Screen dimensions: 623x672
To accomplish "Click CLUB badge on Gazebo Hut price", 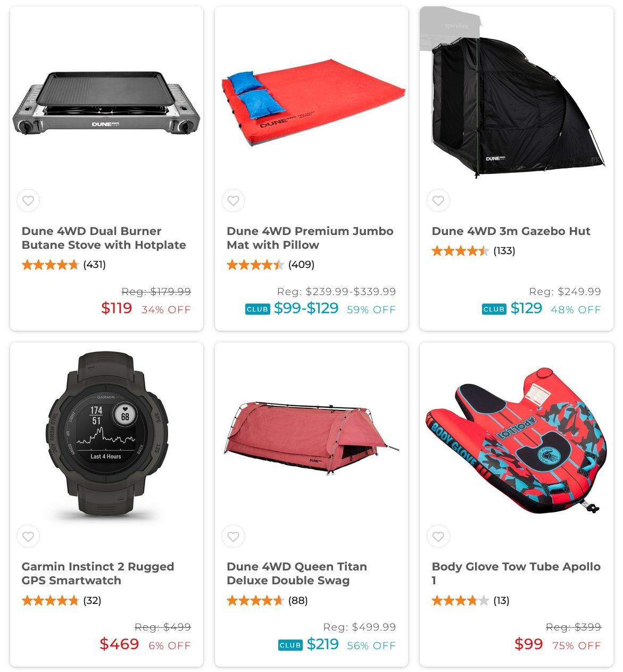I will click(494, 309).
